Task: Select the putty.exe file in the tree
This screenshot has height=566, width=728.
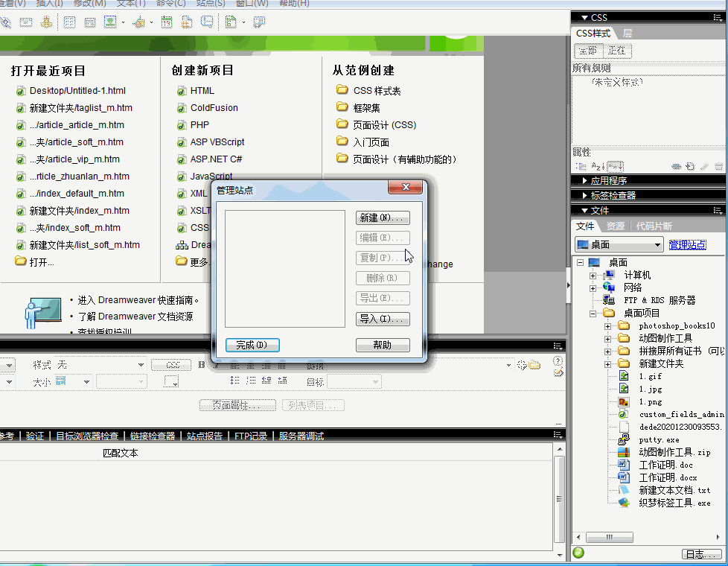Action: pyautogui.click(x=659, y=439)
